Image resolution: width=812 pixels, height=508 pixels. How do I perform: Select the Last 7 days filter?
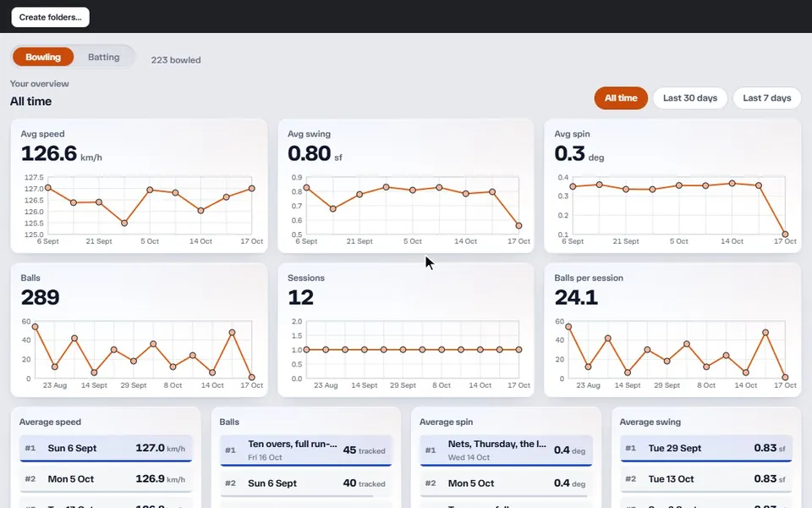767,98
